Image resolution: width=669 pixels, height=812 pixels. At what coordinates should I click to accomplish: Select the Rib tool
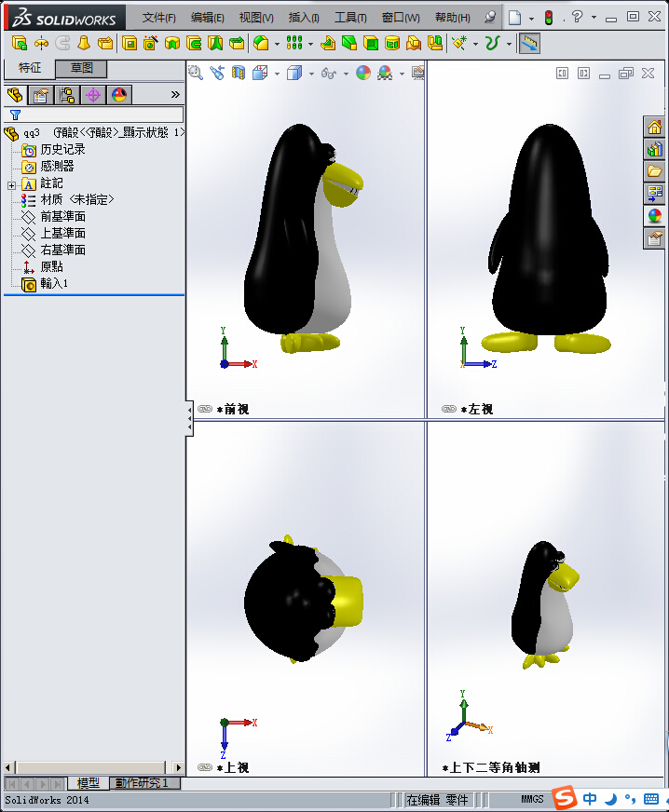click(328, 44)
